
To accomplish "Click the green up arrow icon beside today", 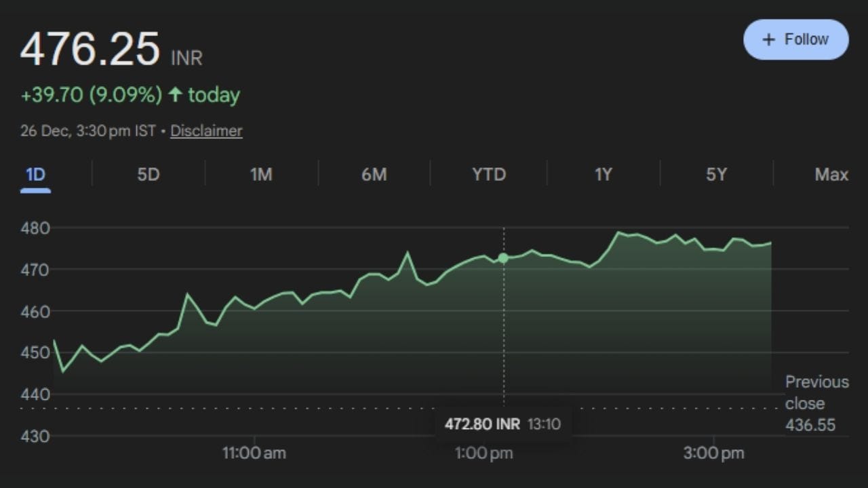I will coord(176,95).
